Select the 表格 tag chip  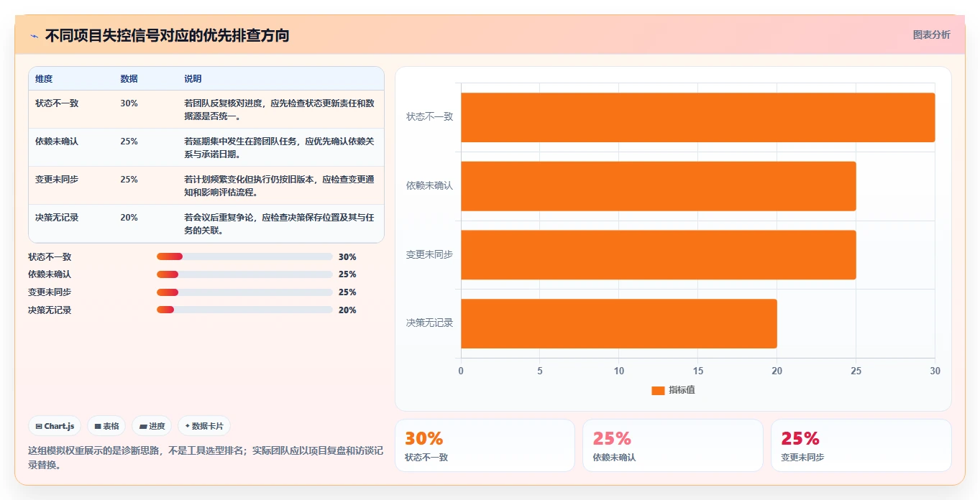tap(106, 426)
